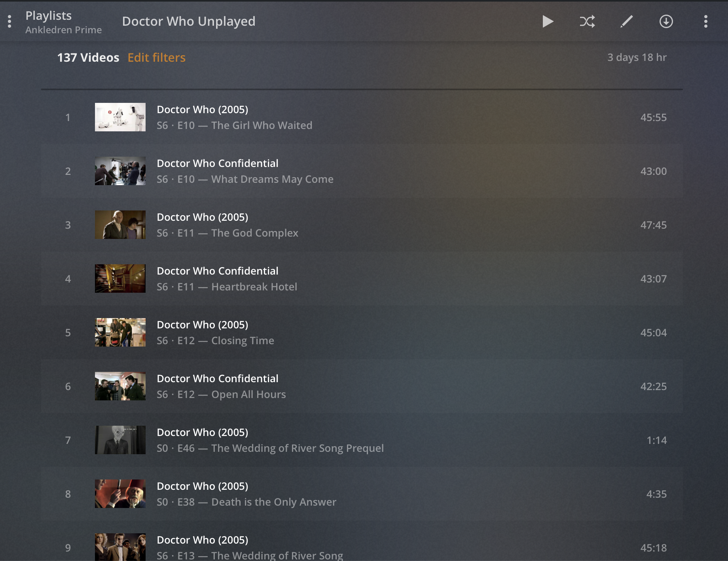
Task: Select S0 E46 — Wedding of River Song Prequel
Action: pyautogui.click(x=270, y=448)
